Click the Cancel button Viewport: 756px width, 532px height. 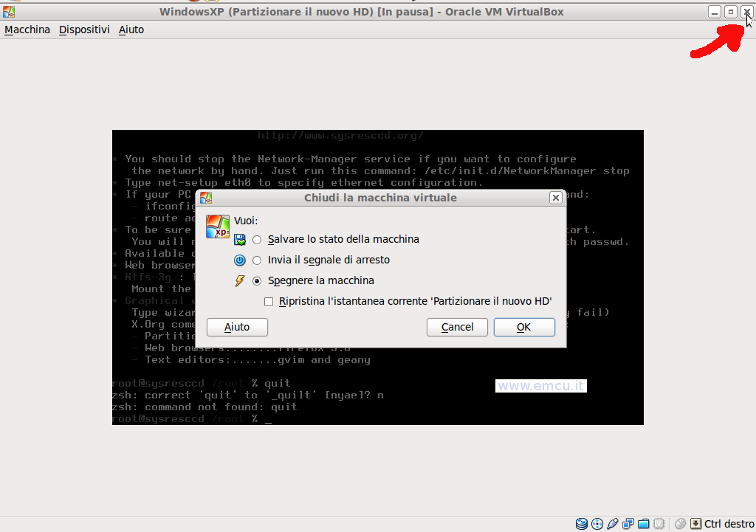457,327
